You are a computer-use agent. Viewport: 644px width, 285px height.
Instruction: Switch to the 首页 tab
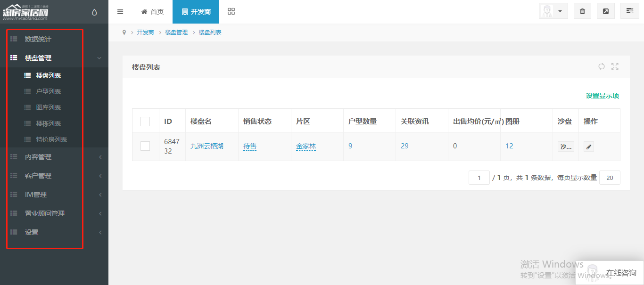152,12
